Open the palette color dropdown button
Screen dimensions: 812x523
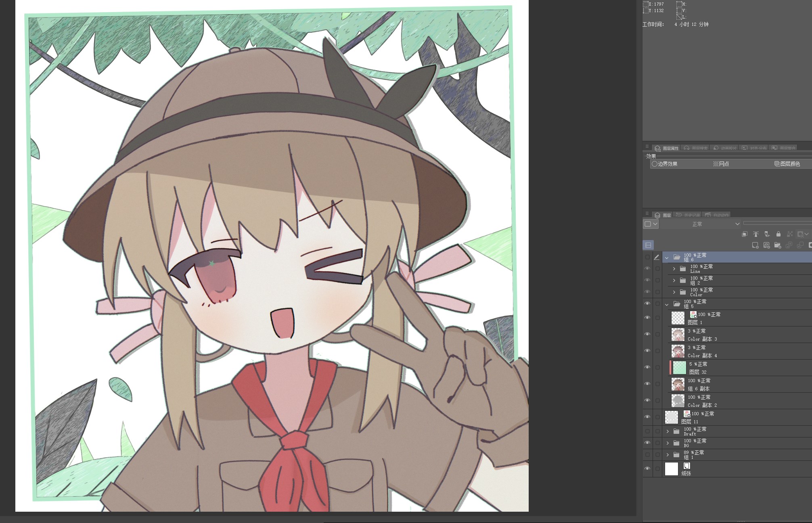[651, 224]
